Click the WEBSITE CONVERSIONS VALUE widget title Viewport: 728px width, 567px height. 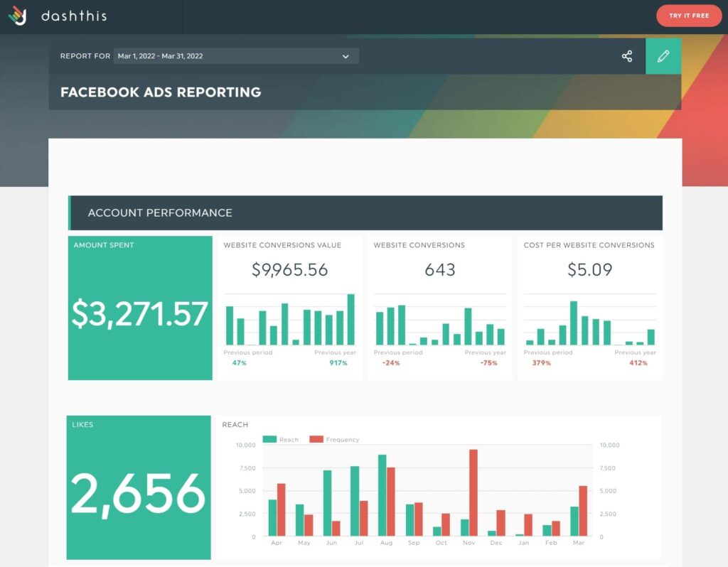point(282,245)
